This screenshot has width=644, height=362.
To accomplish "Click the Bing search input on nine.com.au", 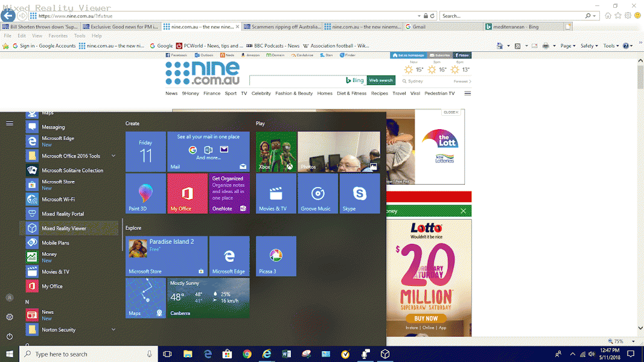I will (298, 80).
